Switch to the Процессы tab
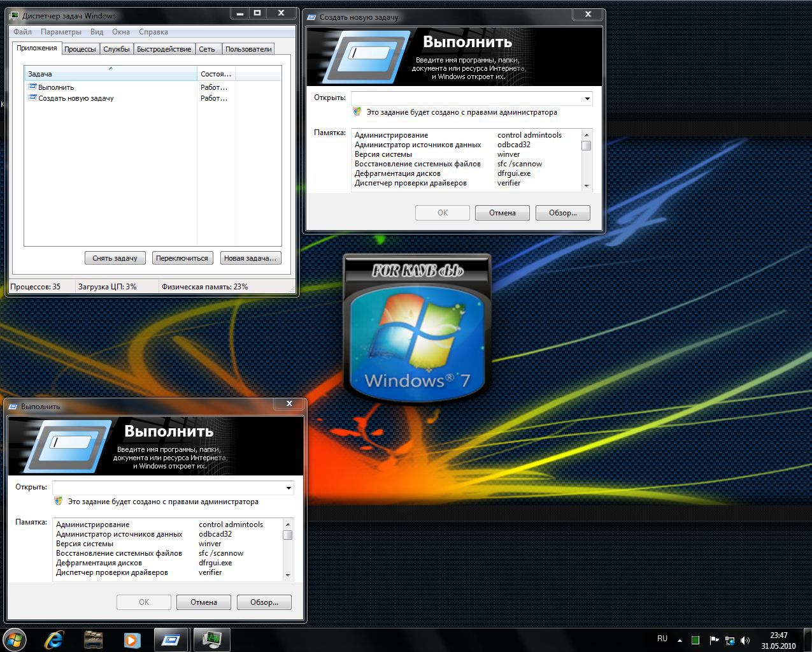Screen dimensions: 812x652 [80, 49]
